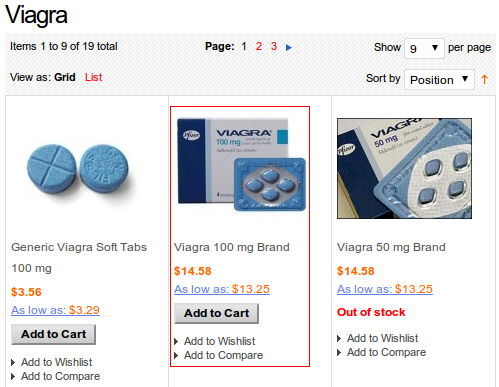Click 'As low as: $13.25' under 100 mg Brand
Image resolution: width=499 pixels, height=387 pixels.
[x=222, y=289]
